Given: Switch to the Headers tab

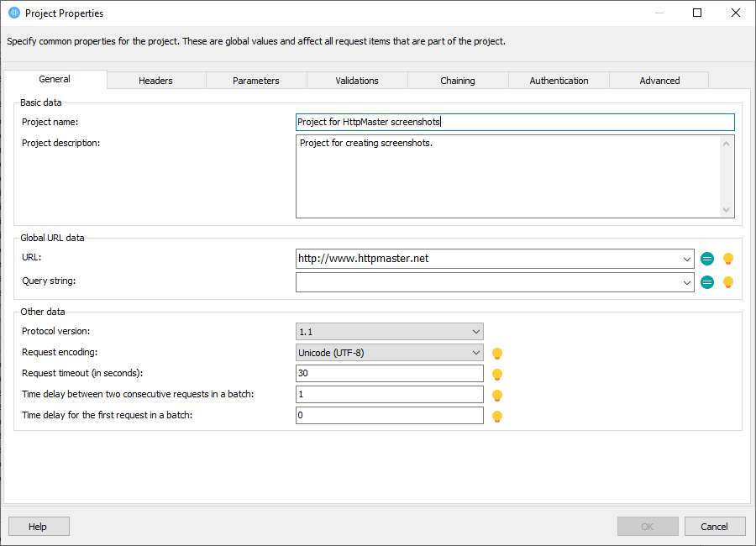Looking at the screenshot, I should click(x=155, y=81).
